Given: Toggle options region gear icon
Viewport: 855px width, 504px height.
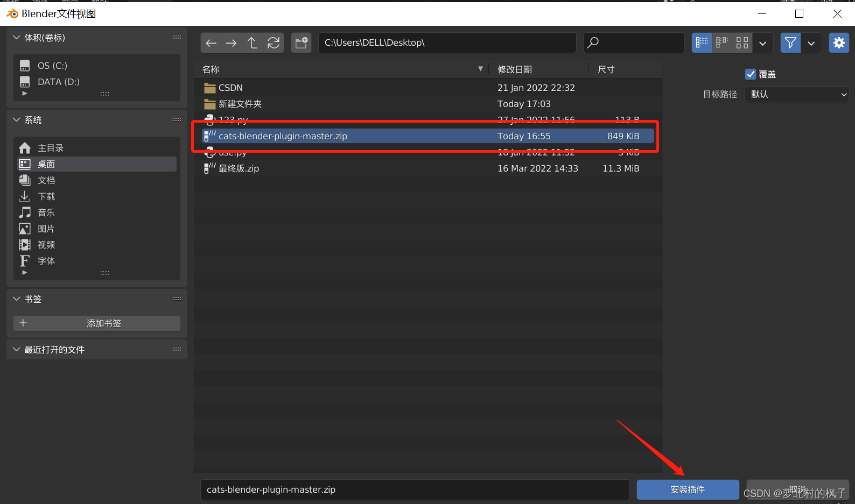Looking at the screenshot, I should [839, 43].
